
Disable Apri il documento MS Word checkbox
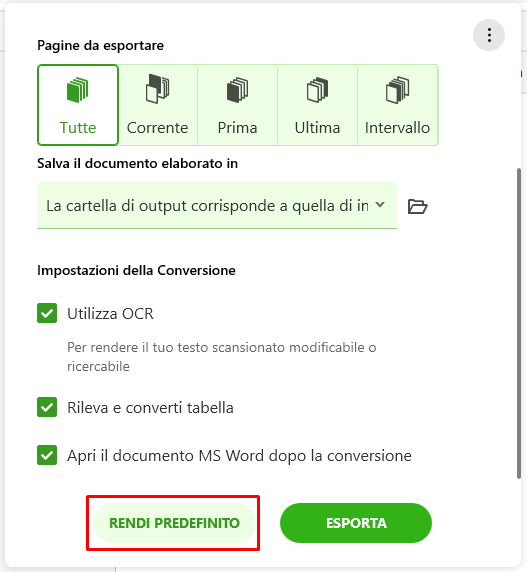(47, 455)
